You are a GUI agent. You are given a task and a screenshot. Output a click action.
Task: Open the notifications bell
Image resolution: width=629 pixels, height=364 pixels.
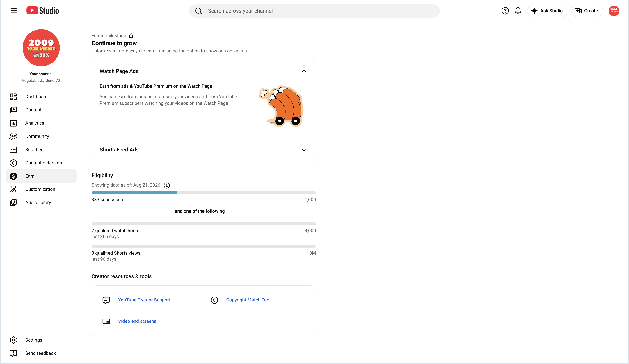(x=518, y=11)
